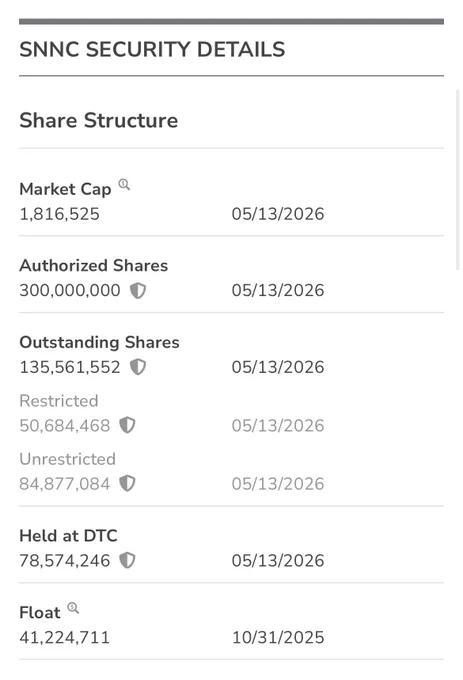Click the shield icon next to Authorized Shares value
Viewport: 463px width, 680px height.
(138, 291)
